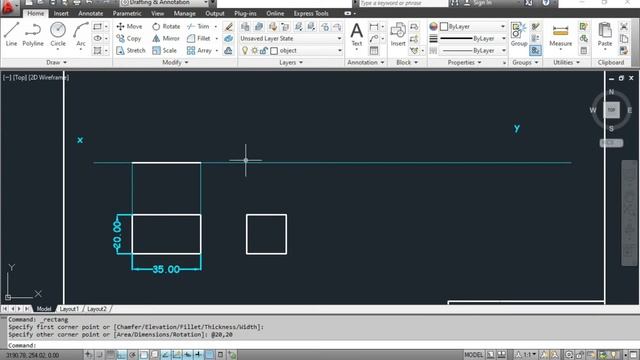Screen dimensions: 640x360
Task: Switch to the Layout2 tab
Action: (x=97, y=309)
